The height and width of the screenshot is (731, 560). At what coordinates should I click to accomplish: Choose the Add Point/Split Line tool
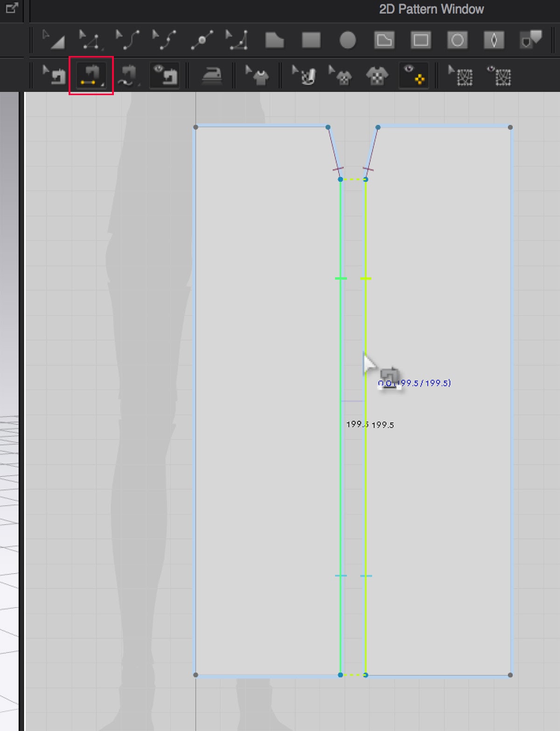click(x=202, y=41)
